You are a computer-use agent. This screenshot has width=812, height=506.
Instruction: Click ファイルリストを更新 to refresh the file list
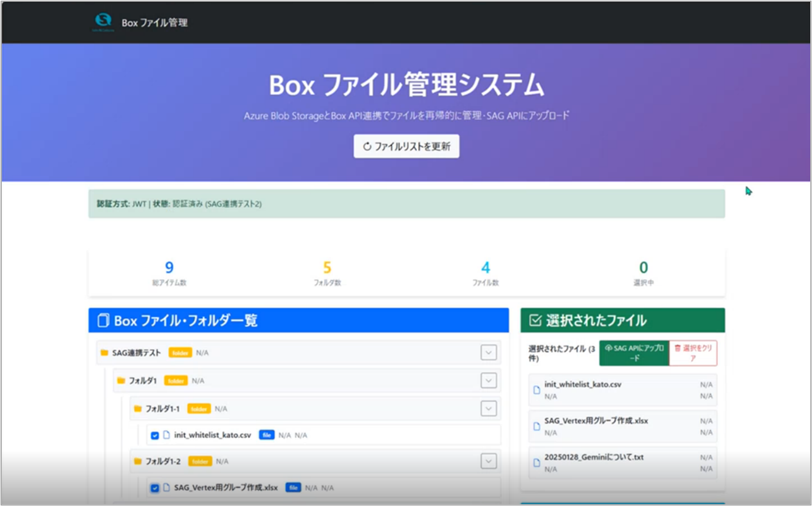405,146
